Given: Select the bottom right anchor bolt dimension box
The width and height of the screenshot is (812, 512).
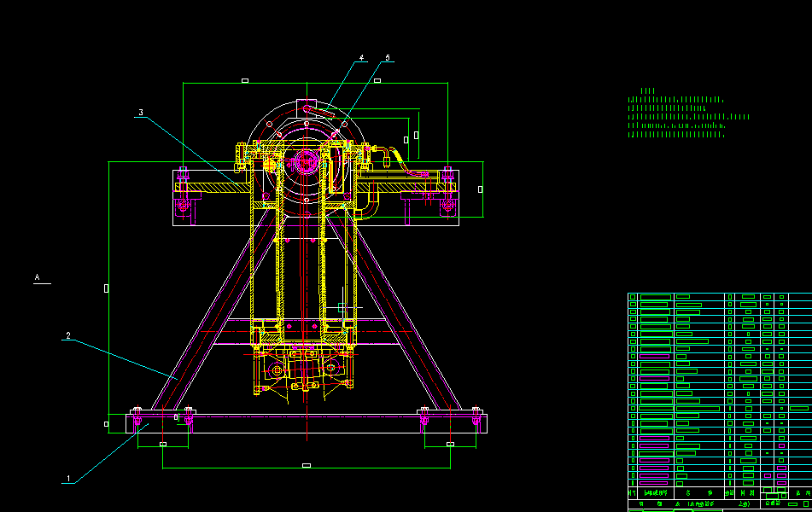Looking at the screenshot, I should pyautogui.click(x=451, y=445).
